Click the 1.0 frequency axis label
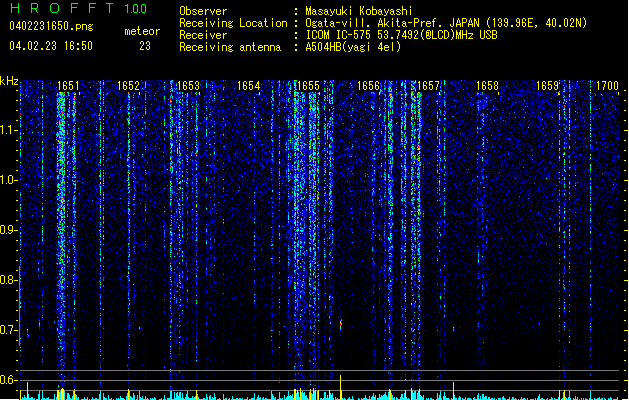The width and height of the screenshot is (629, 400). click(x=8, y=180)
